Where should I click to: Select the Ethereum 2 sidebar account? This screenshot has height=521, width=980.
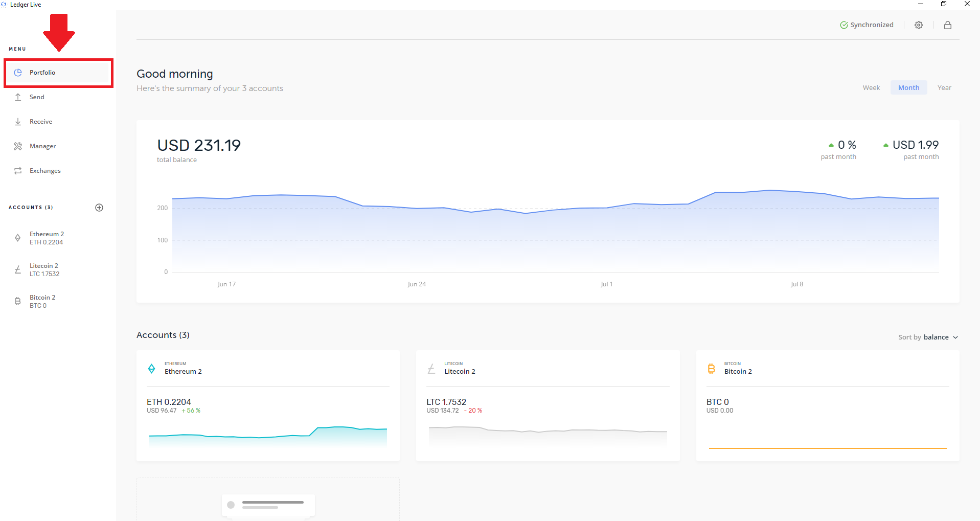58,238
